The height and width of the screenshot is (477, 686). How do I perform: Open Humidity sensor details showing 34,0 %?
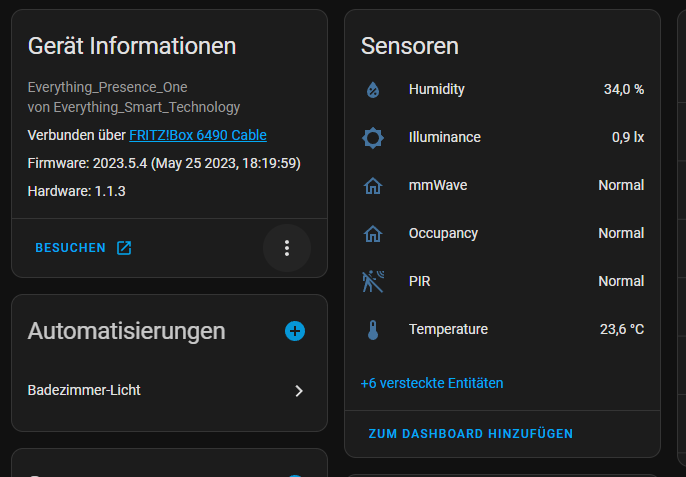click(502, 90)
